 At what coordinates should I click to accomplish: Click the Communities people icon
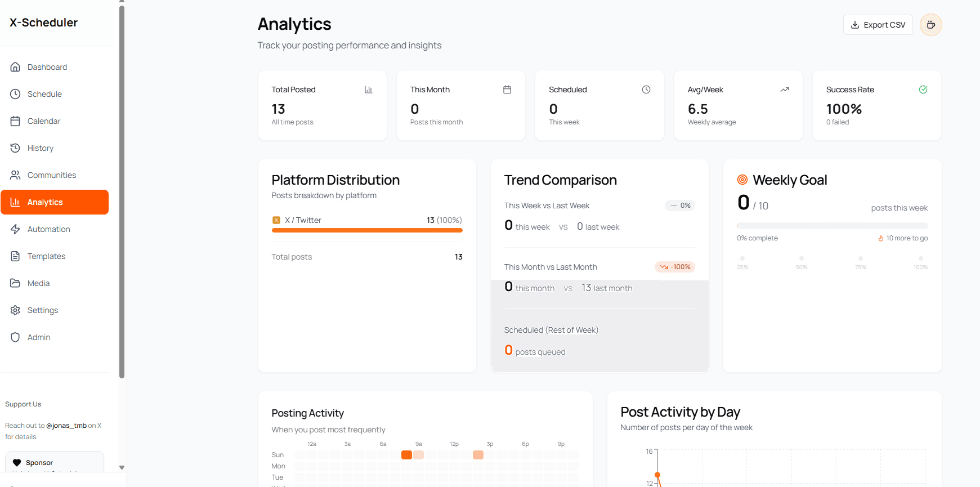[x=15, y=175]
